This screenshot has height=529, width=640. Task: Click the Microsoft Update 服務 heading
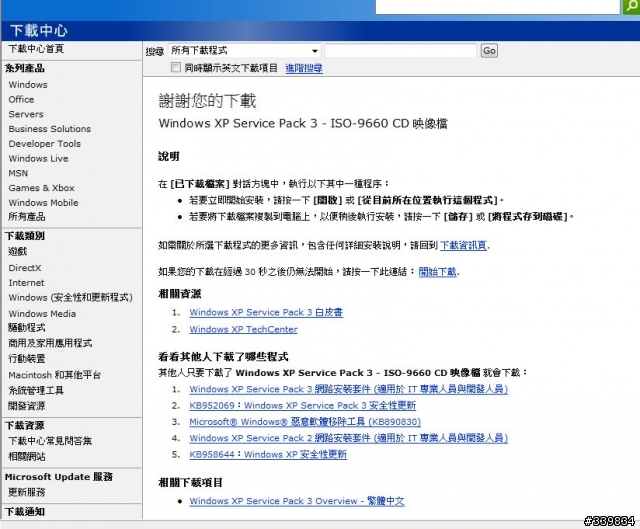[59, 477]
